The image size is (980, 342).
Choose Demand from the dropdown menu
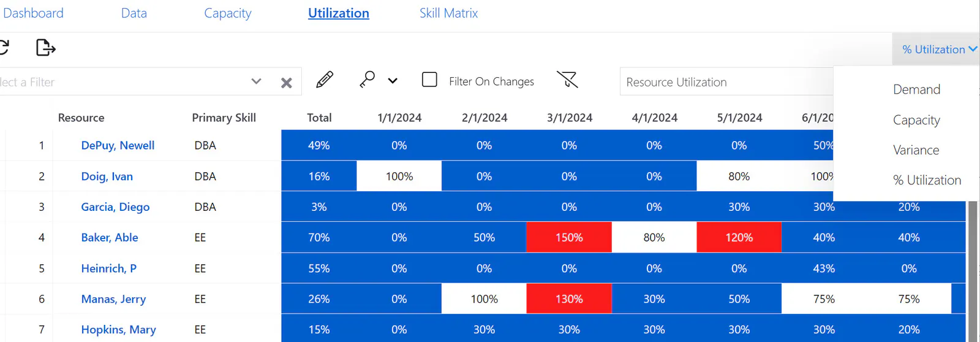(x=916, y=89)
